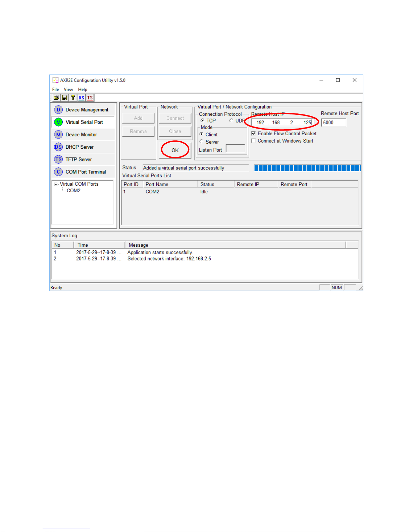Click the Save toolbar icon
411x532 pixels.
[x=64, y=98]
